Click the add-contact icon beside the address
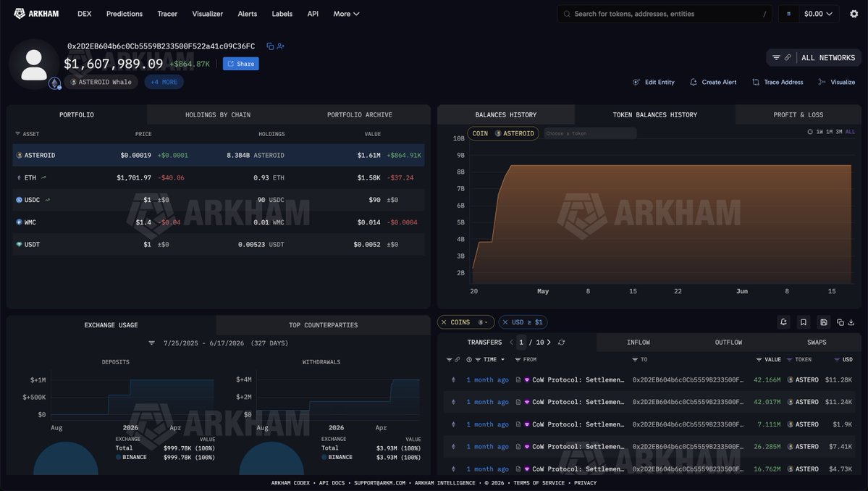This screenshot has height=491, width=868. pos(281,46)
